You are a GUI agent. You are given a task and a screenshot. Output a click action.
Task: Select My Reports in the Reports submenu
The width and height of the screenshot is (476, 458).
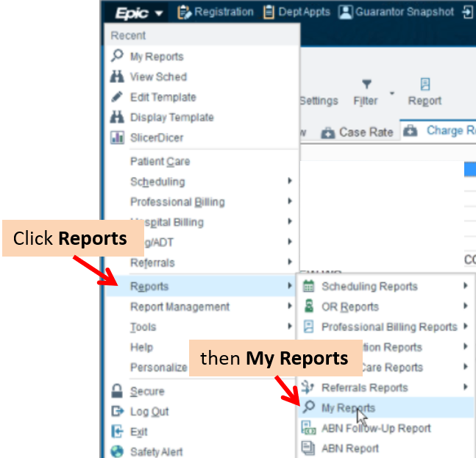[x=348, y=408]
